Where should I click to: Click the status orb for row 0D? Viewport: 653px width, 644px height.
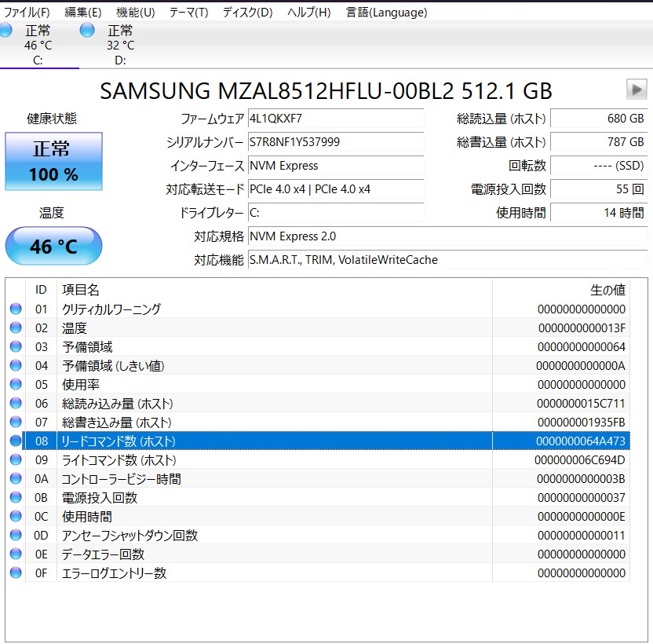click(16, 535)
